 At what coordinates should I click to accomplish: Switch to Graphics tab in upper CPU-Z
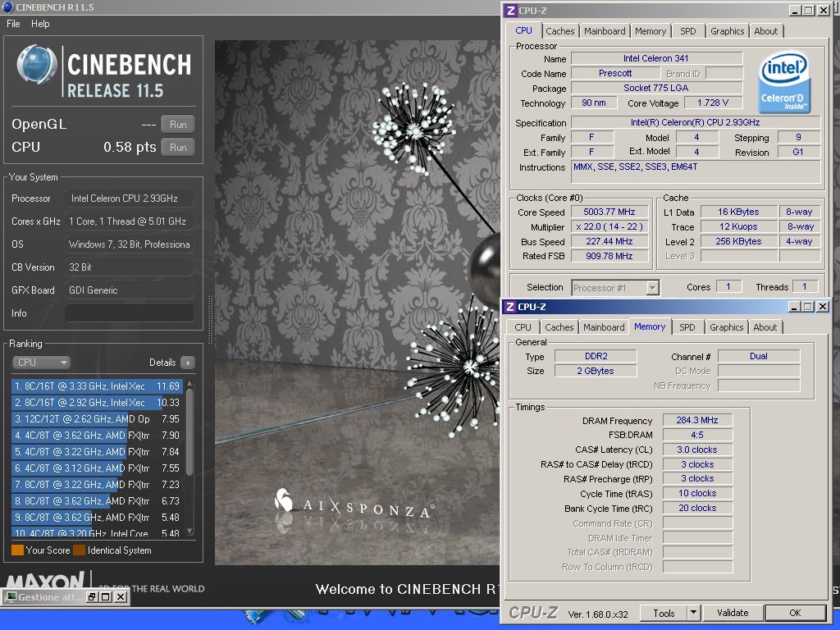click(x=727, y=31)
